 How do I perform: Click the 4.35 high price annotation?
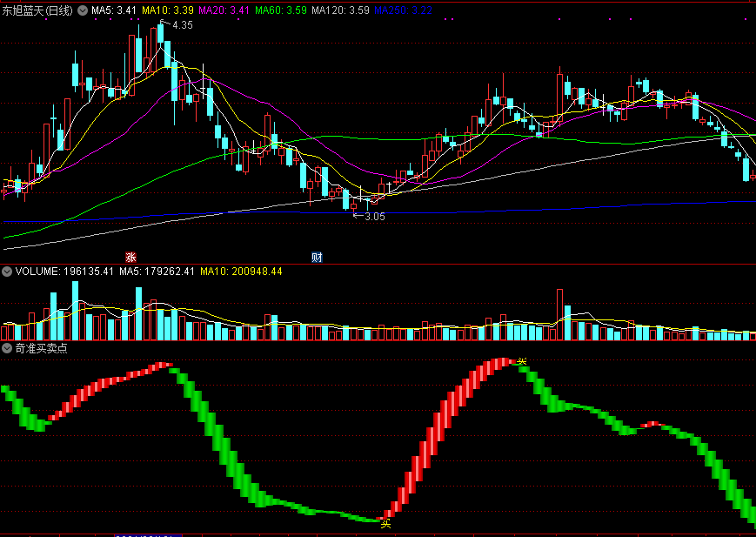(182, 25)
